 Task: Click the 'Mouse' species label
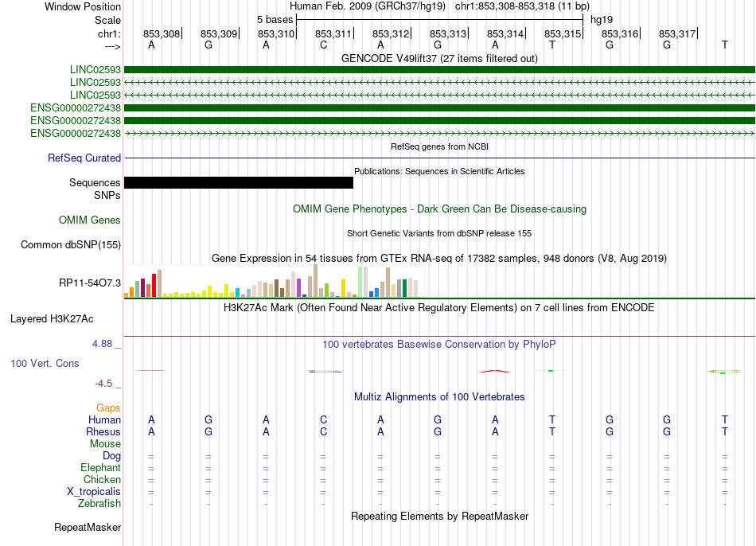click(105, 444)
